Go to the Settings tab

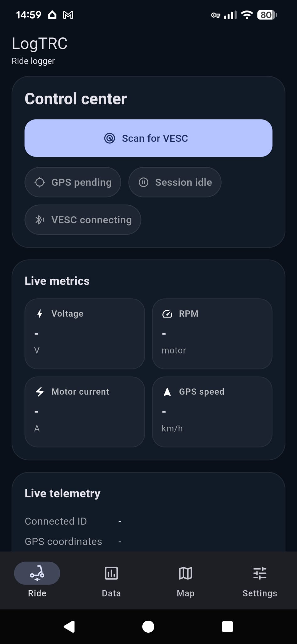(260, 579)
